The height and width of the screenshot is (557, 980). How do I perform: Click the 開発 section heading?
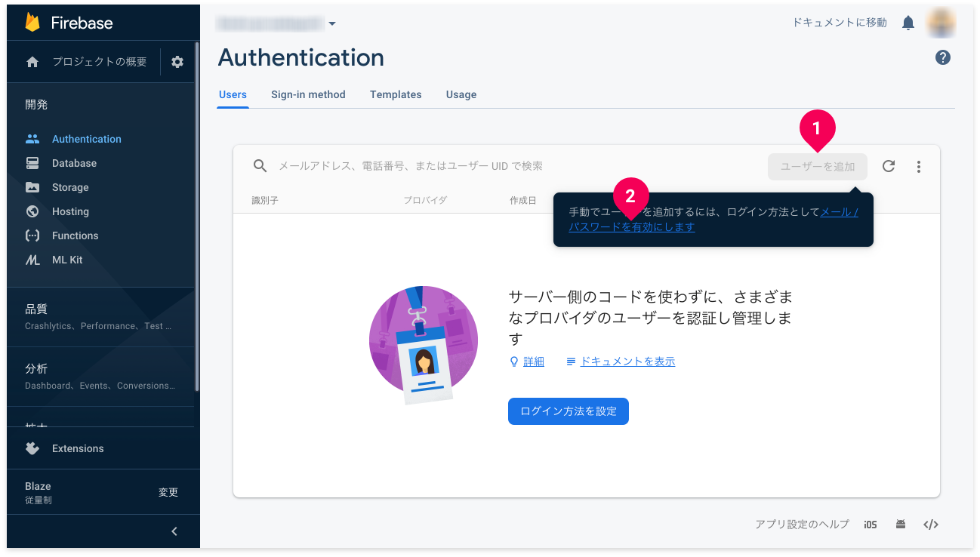[36, 105]
